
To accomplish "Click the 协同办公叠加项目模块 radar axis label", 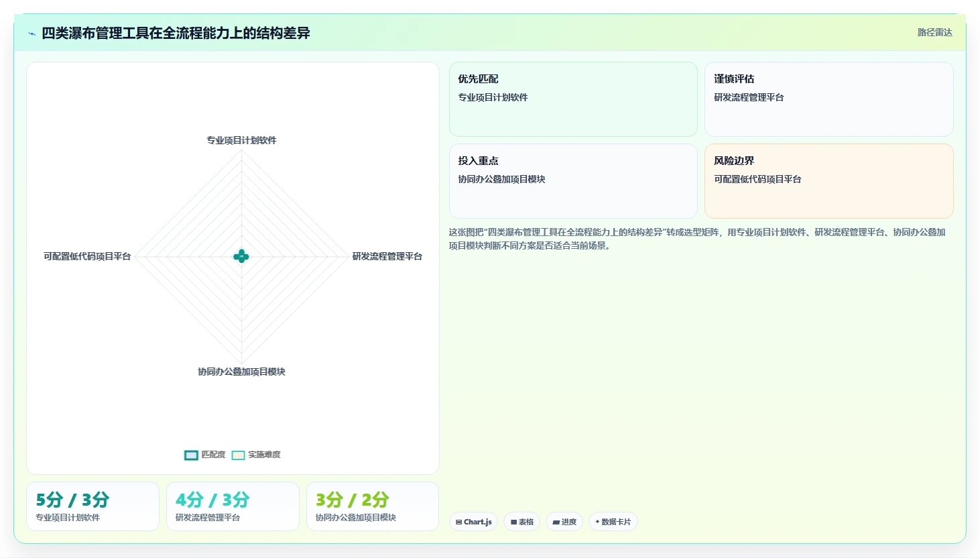I will pyautogui.click(x=241, y=372).
